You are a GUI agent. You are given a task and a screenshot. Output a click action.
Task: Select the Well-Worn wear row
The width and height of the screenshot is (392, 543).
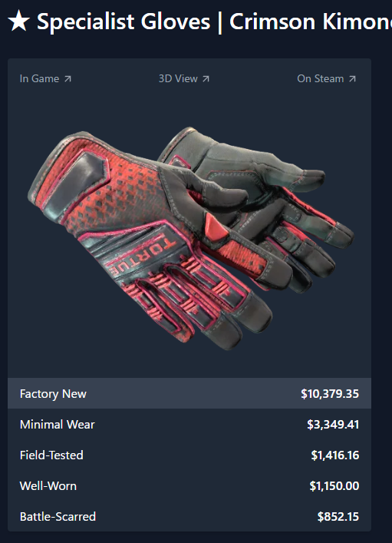(x=189, y=485)
